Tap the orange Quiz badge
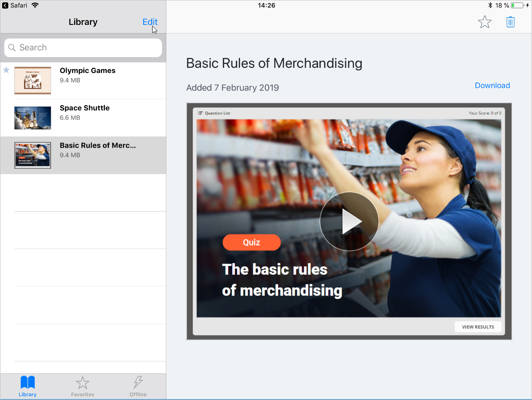 point(251,242)
